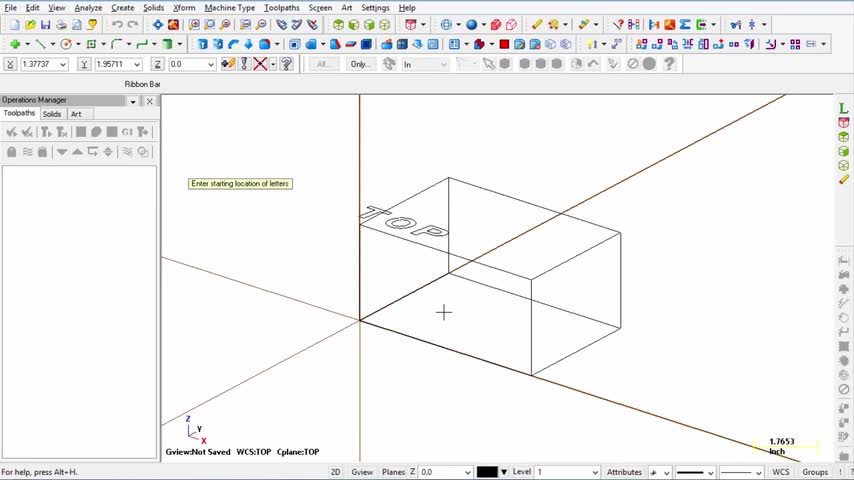This screenshot has height=480, width=854.
Task: Click the Gview status bar button
Action: click(362, 472)
